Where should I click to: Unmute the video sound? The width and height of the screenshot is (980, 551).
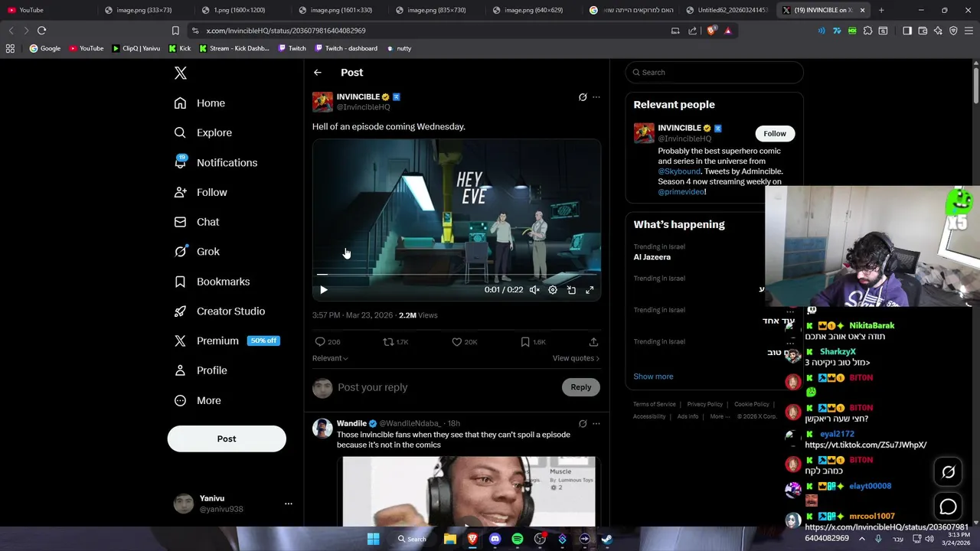pos(534,290)
